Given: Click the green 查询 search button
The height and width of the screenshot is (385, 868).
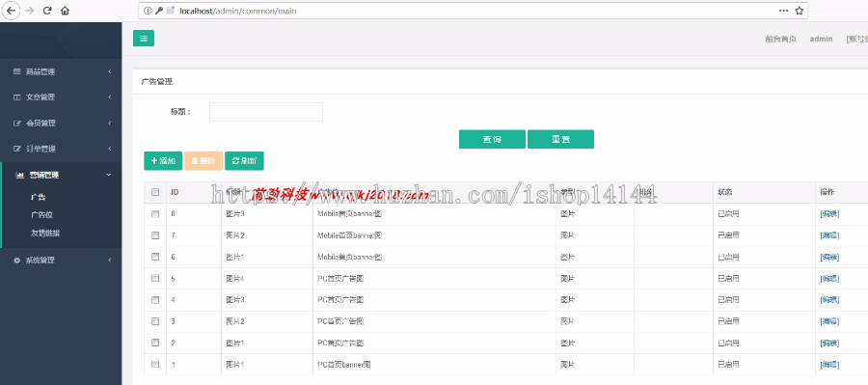Looking at the screenshot, I should (492, 140).
